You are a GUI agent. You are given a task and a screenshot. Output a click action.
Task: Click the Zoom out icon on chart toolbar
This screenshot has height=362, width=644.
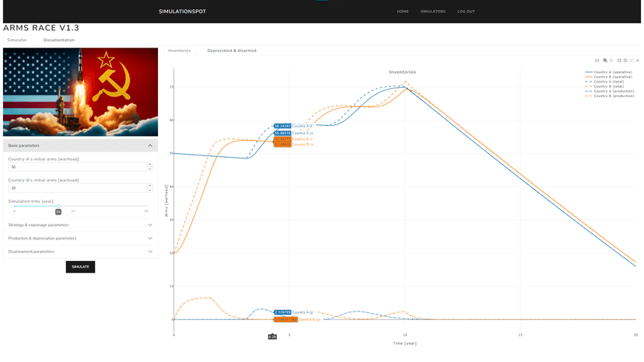tap(625, 60)
